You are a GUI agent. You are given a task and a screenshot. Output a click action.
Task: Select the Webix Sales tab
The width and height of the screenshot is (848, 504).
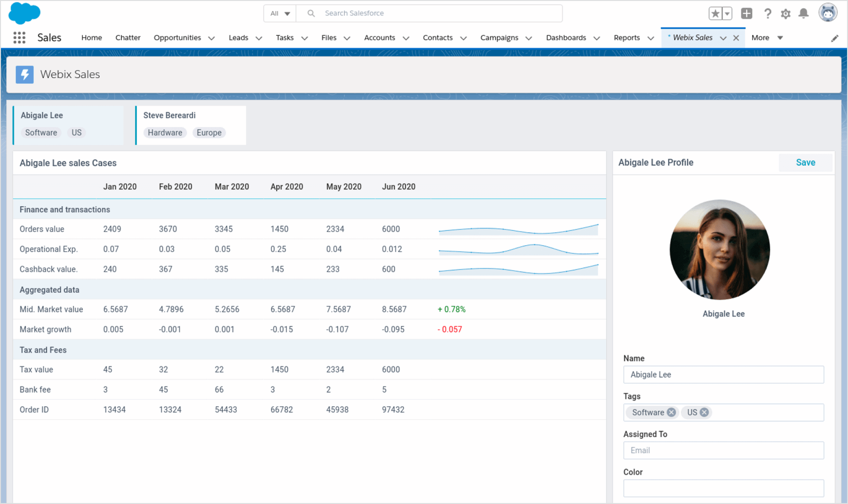(x=692, y=38)
